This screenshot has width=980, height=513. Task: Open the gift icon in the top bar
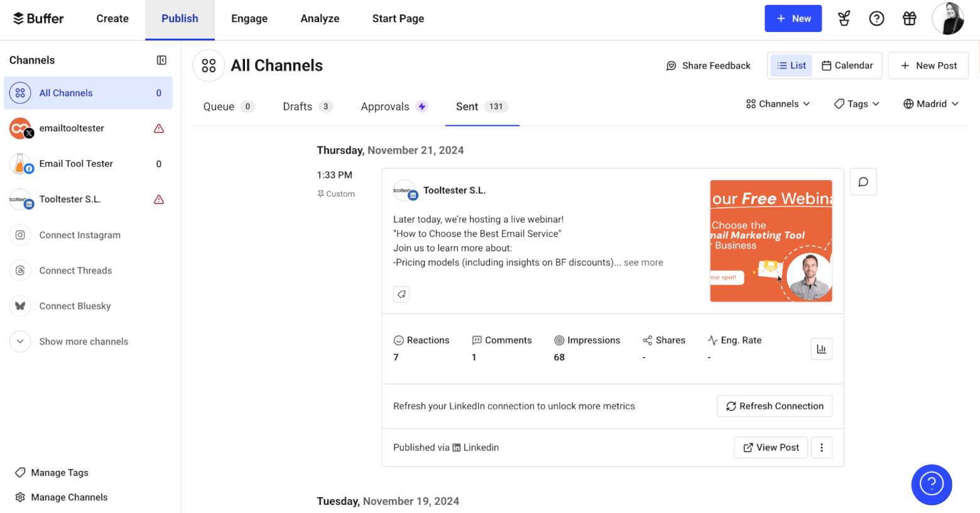pyautogui.click(x=909, y=18)
